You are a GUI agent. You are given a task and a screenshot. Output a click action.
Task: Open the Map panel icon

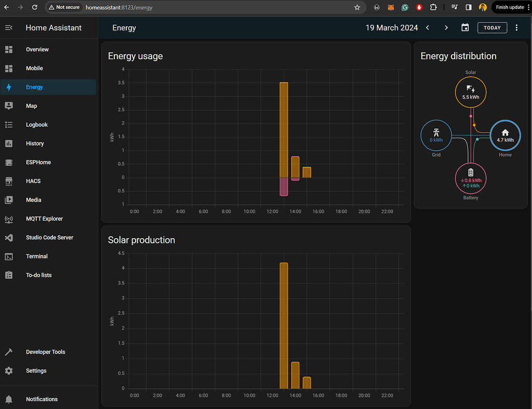click(9, 106)
